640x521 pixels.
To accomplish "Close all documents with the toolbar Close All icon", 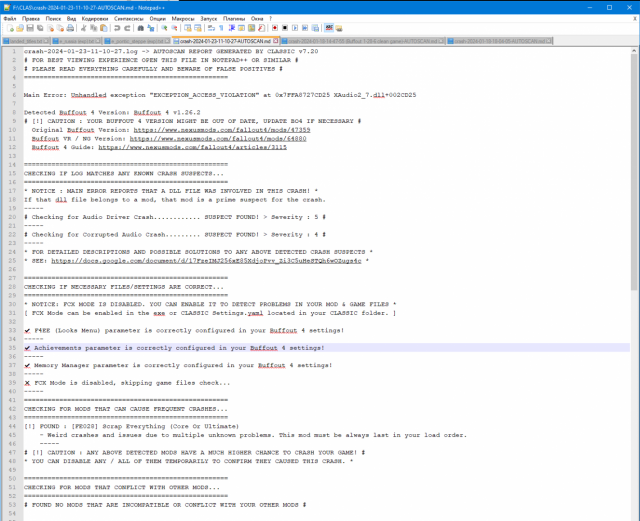I will coord(60,28).
